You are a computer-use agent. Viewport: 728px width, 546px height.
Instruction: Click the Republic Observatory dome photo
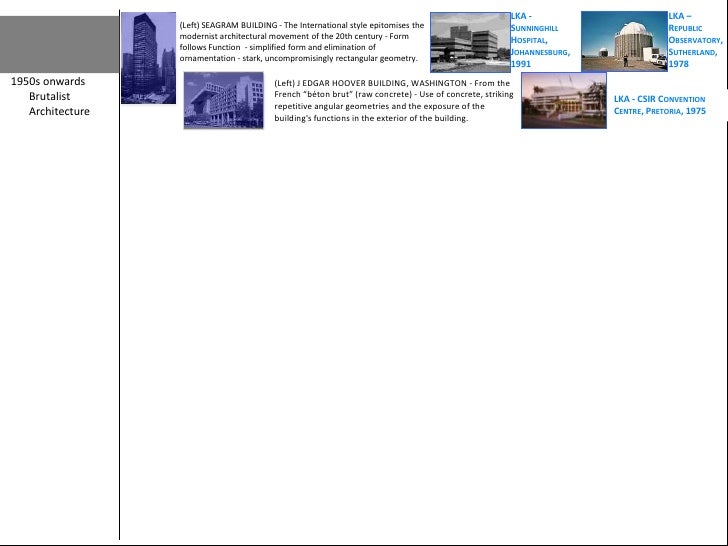[x=624, y=41]
